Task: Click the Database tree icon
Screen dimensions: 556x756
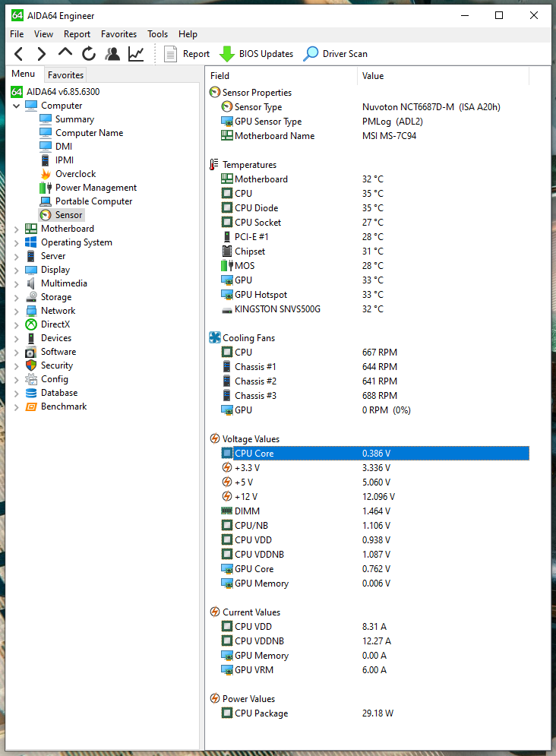Action: [x=31, y=393]
